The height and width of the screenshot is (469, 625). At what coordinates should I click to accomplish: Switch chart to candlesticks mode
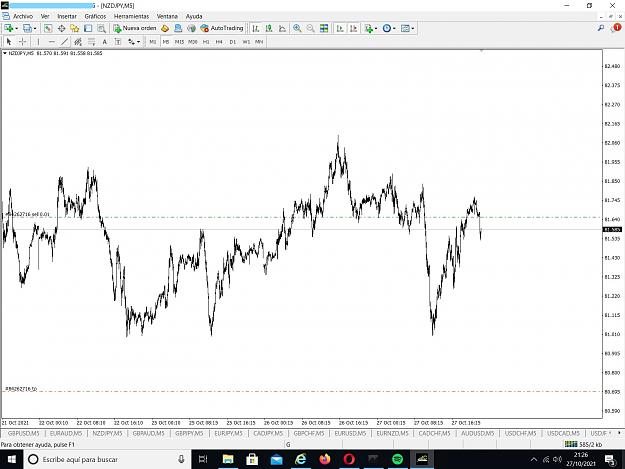click(x=269, y=28)
